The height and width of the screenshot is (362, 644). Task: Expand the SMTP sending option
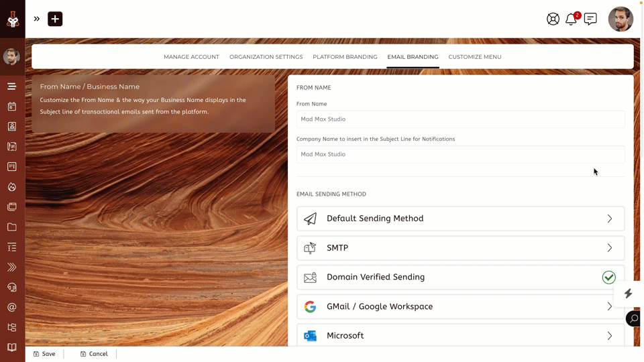pyautogui.click(x=460, y=248)
